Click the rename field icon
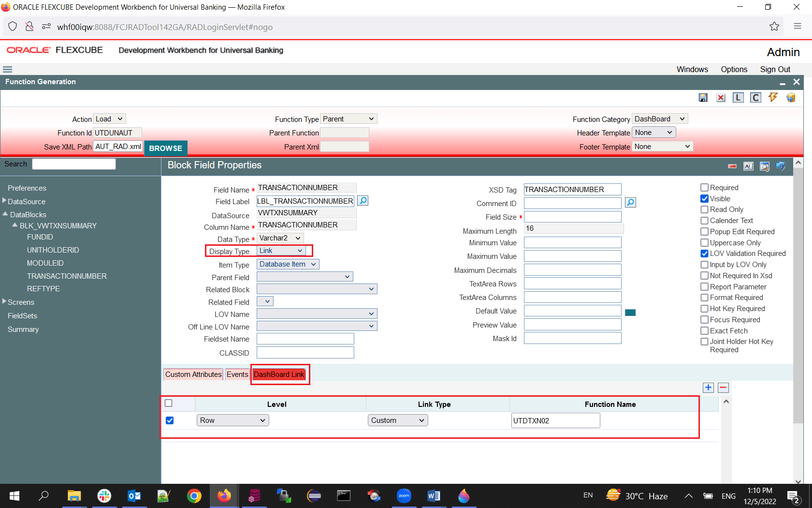This screenshot has width=812, height=508. point(748,166)
